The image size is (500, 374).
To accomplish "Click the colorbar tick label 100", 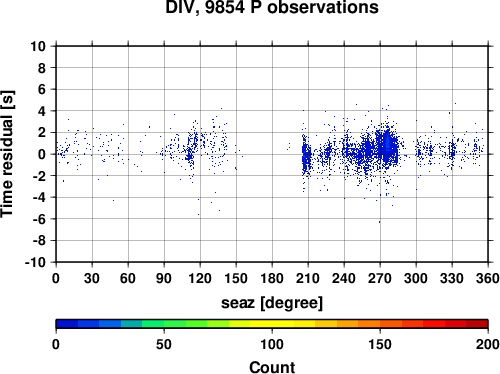I will (x=272, y=344).
